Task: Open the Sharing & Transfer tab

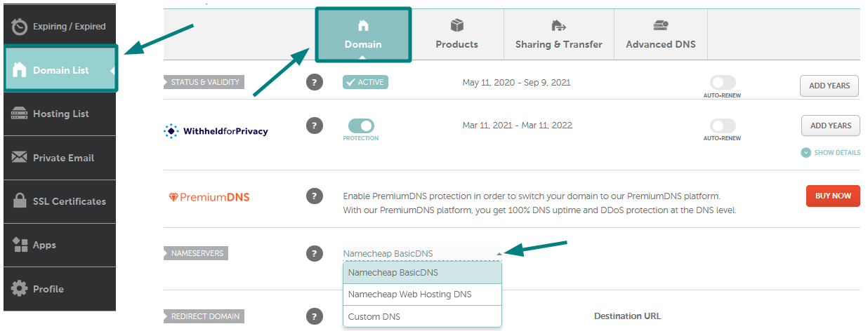Action: pos(558,34)
